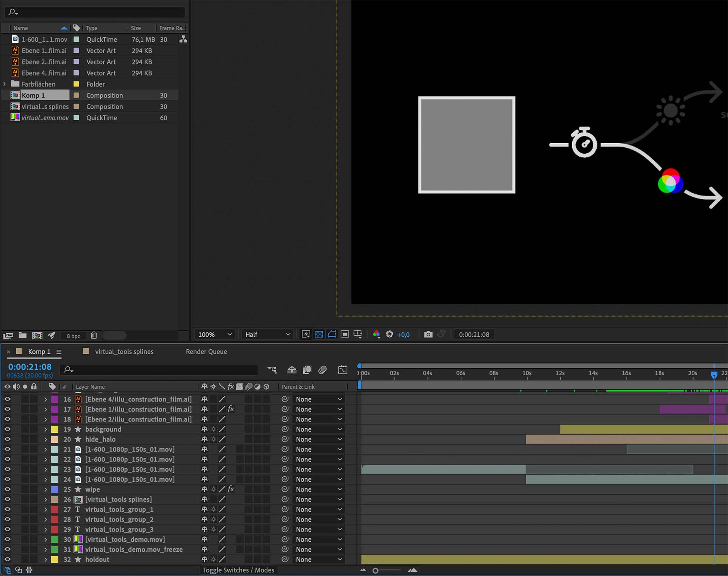Image resolution: width=728 pixels, height=576 pixels.
Task: Reset exposure in viewer
Action: point(389,334)
